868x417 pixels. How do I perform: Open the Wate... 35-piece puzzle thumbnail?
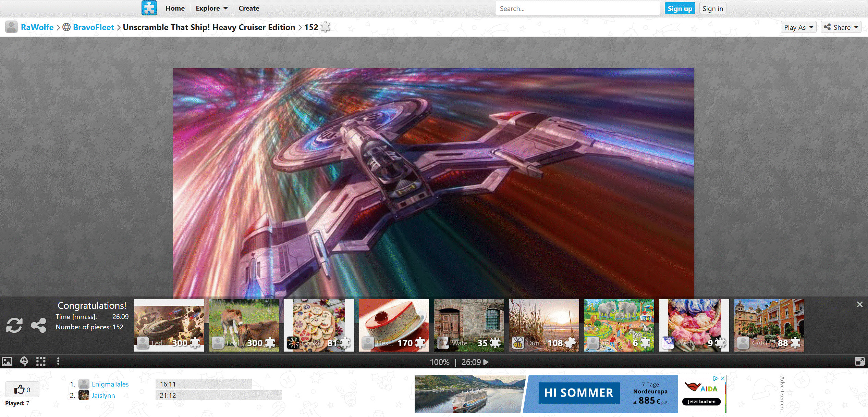point(469,325)
